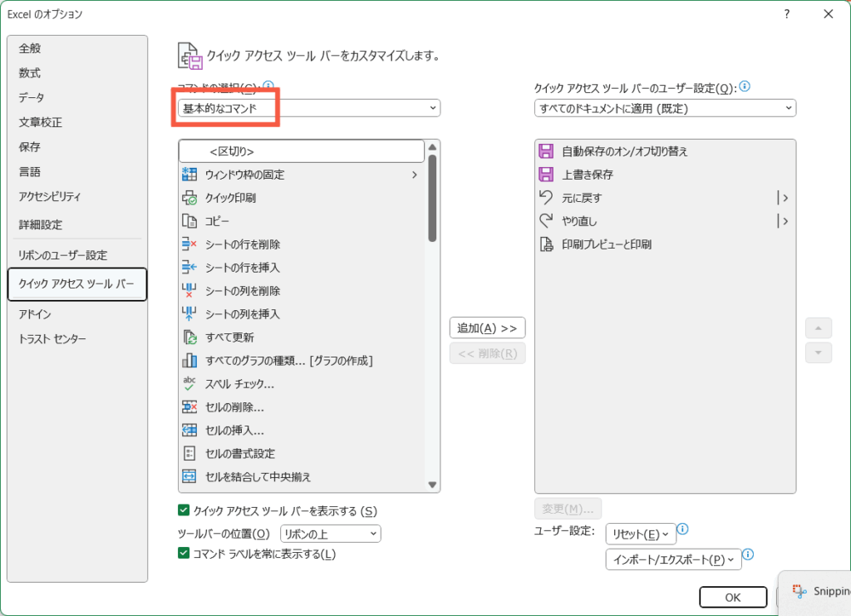Click the セルの書式設定 icon
851x616 pixels.
point(189,453)
